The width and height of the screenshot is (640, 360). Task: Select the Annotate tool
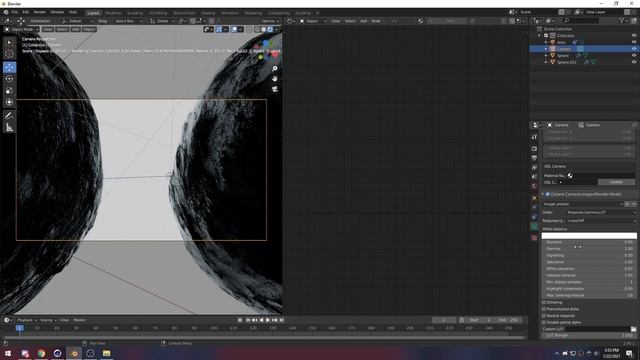(9, 116)
